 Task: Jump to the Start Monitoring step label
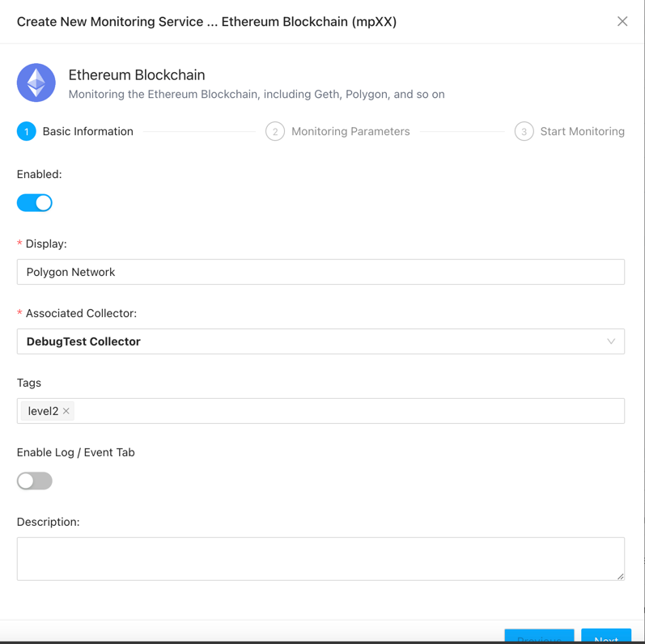pos(582,131)
